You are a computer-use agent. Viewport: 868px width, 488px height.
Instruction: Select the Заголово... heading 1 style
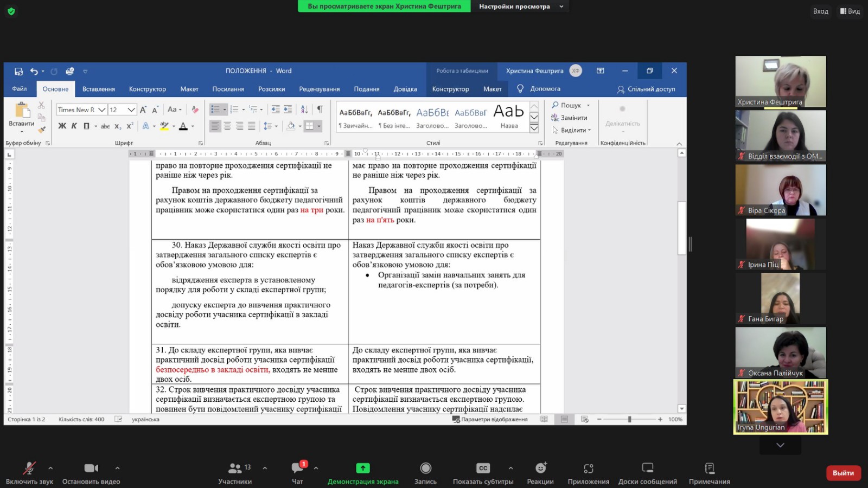432,118
